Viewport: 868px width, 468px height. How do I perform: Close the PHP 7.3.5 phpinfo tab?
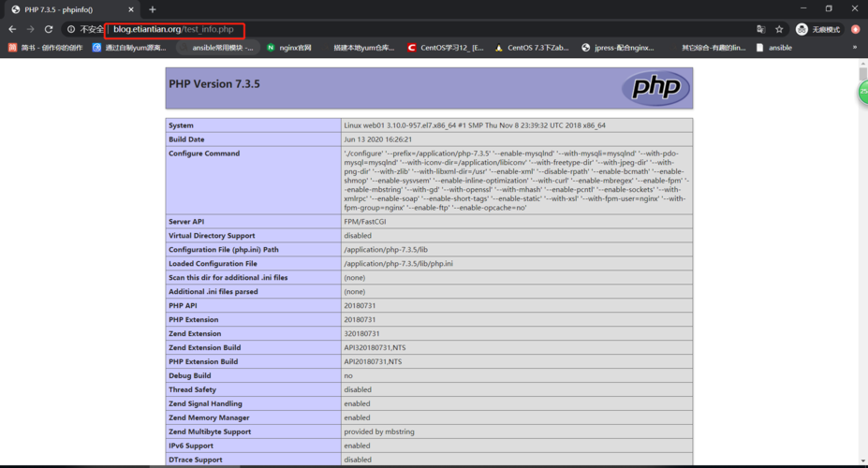[131, 9]
